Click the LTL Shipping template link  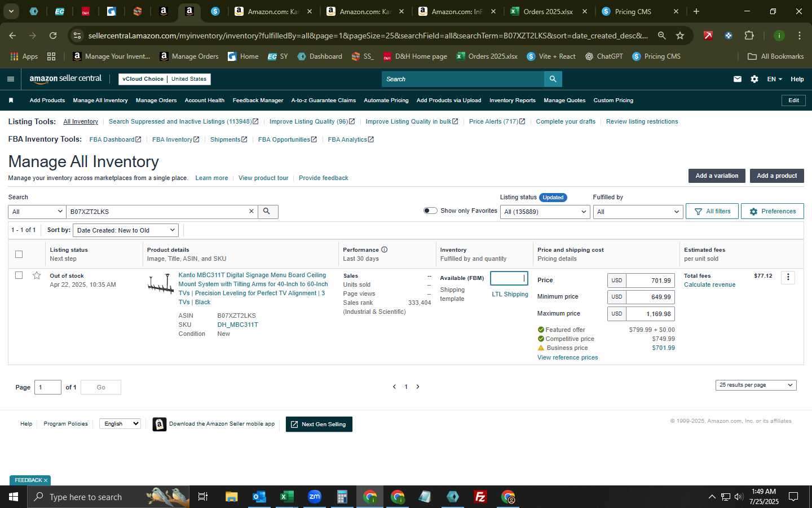pyautogui.click(x=510, y=294)
